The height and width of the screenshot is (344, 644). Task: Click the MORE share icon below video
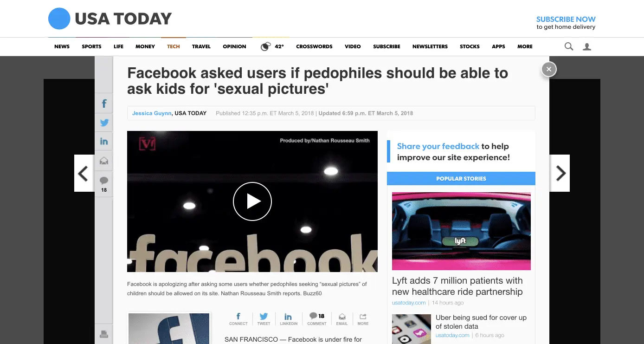(363, 319)
